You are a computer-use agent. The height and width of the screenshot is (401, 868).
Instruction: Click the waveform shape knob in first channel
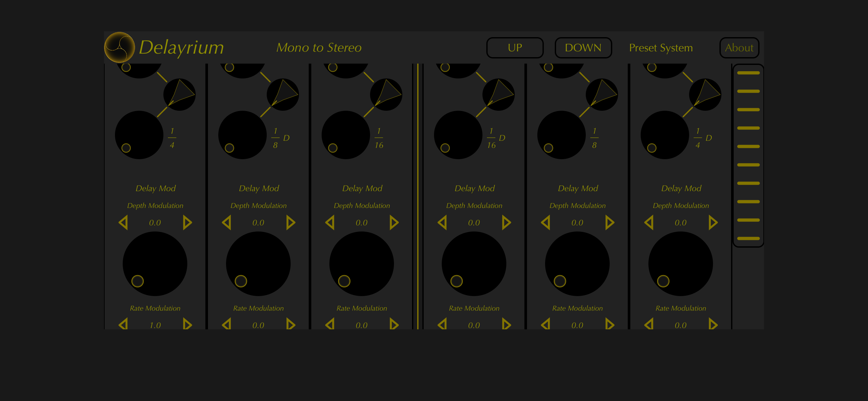tap(179, 95)
